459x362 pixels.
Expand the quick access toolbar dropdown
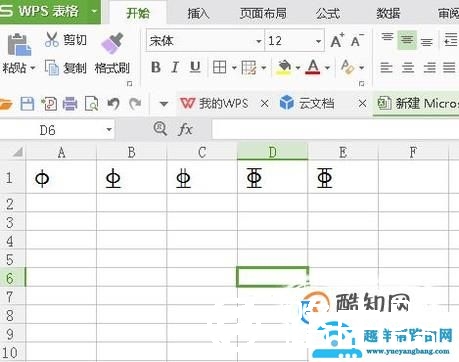(x=164, y=104)
